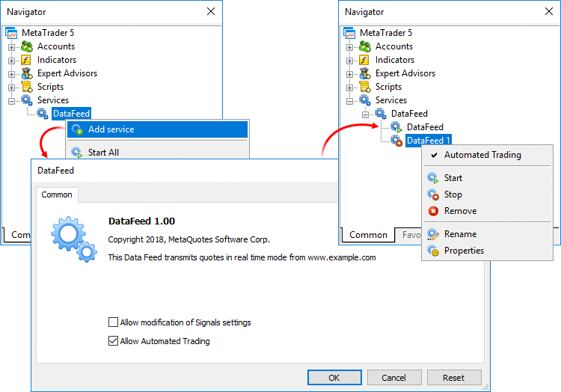Click Services gear icon in left Navigator
The width and height of the screenshot is (561, 392).
click(27, 100)
